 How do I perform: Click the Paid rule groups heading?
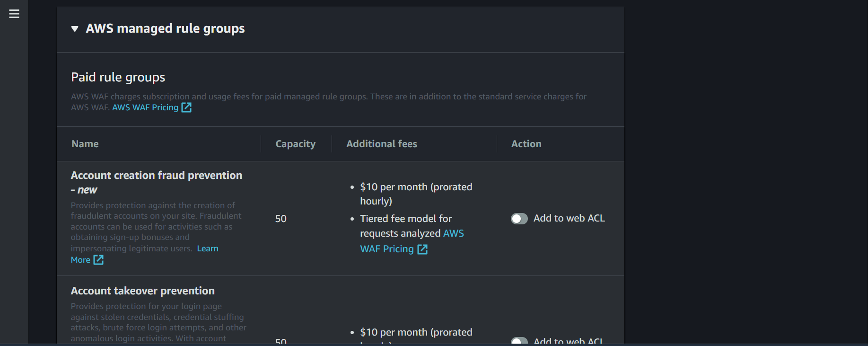pos(118,77)
